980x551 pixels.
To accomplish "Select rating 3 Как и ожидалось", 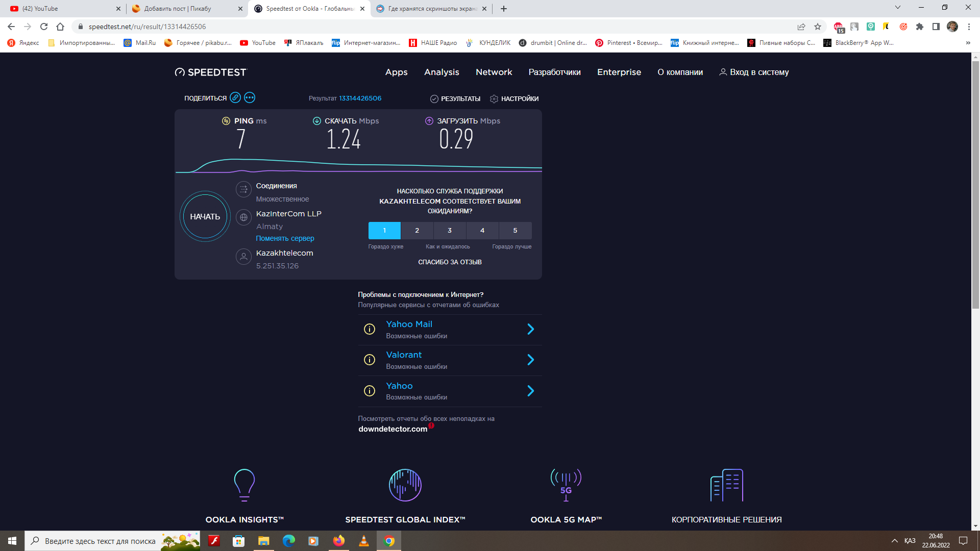I will click(450, 231).
